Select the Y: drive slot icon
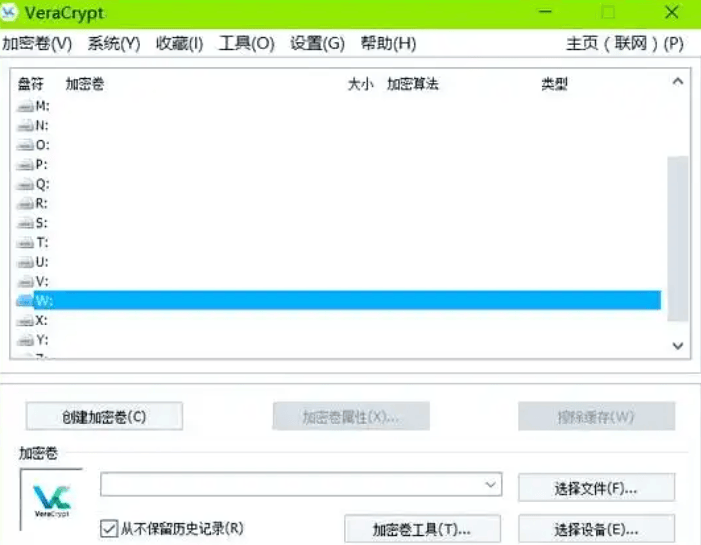 point(25,340)
